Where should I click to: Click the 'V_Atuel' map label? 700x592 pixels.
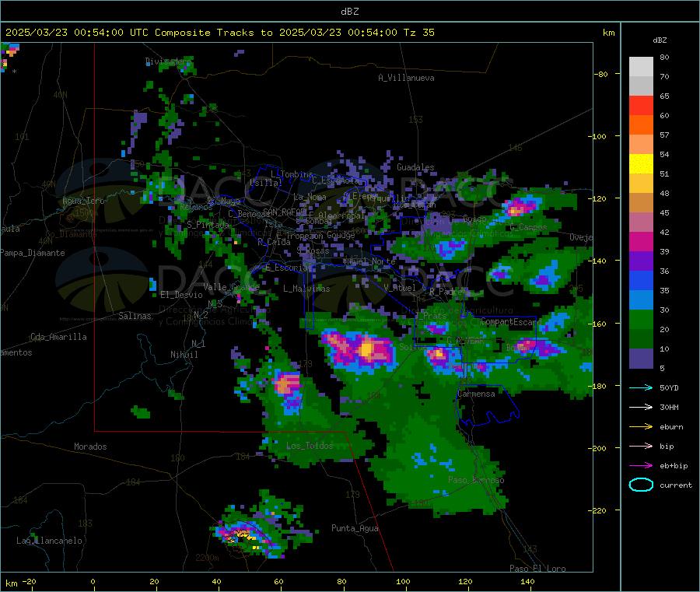[399, 288]
